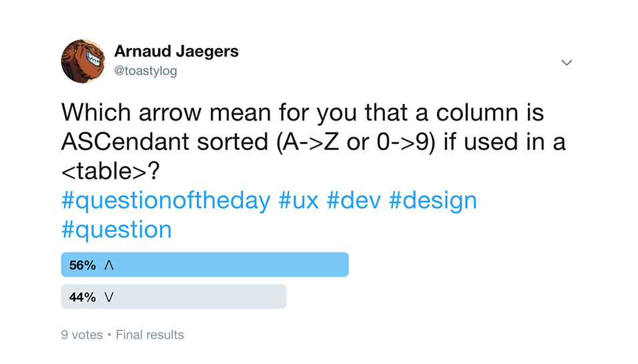The width and height of the screenshot is (638, 364).
Task: Click the #question hashtag on the last line
Action: 116,229
